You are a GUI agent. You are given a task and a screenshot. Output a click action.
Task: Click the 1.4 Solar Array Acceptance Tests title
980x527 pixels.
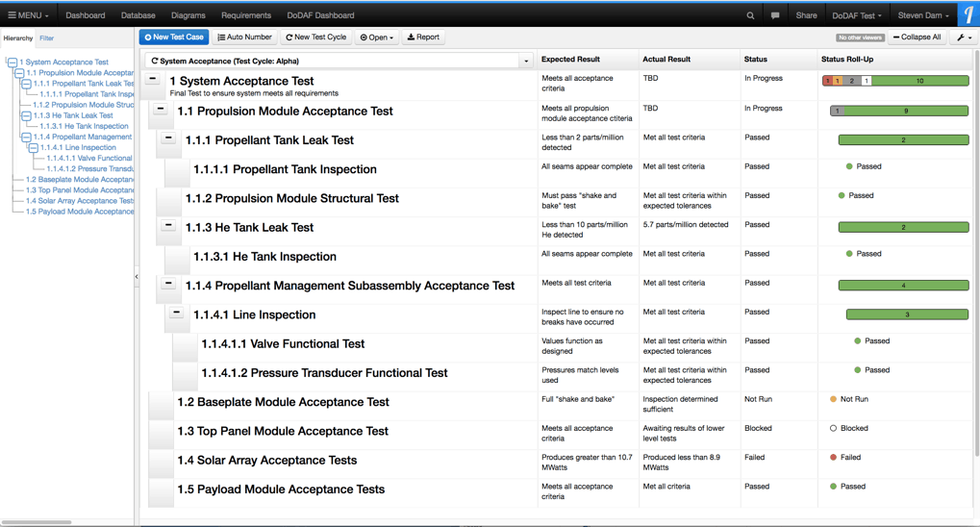click(266, 460)
